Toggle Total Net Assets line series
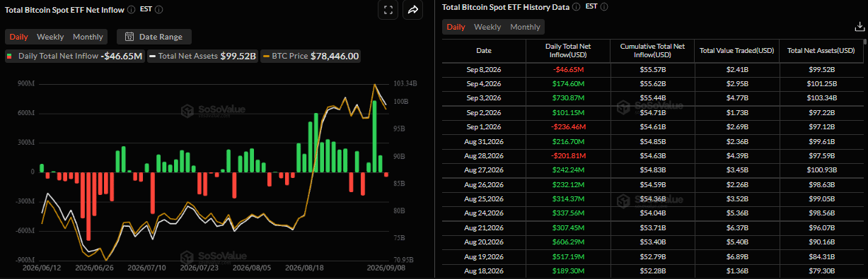This screenshot has height=279, width=868. 202,56
